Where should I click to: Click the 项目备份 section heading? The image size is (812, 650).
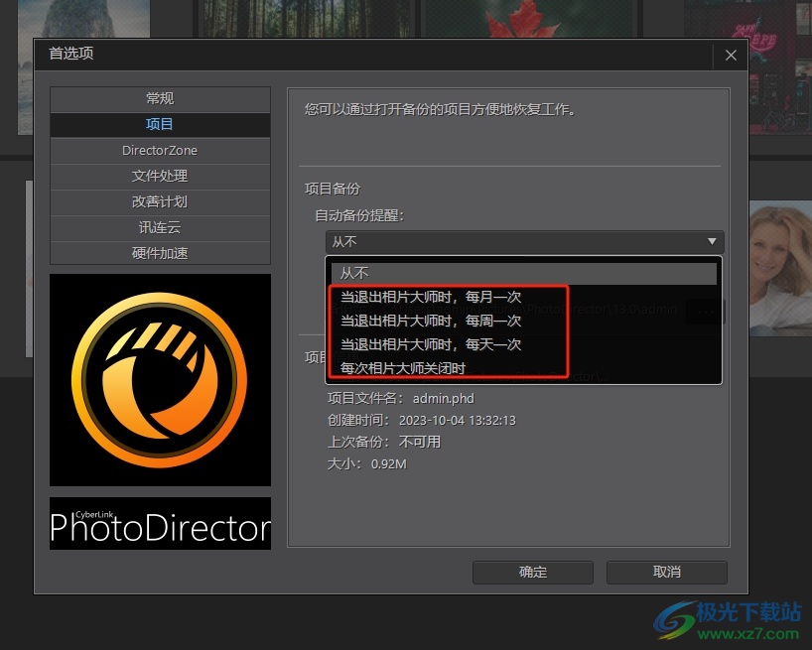(333, 189)
